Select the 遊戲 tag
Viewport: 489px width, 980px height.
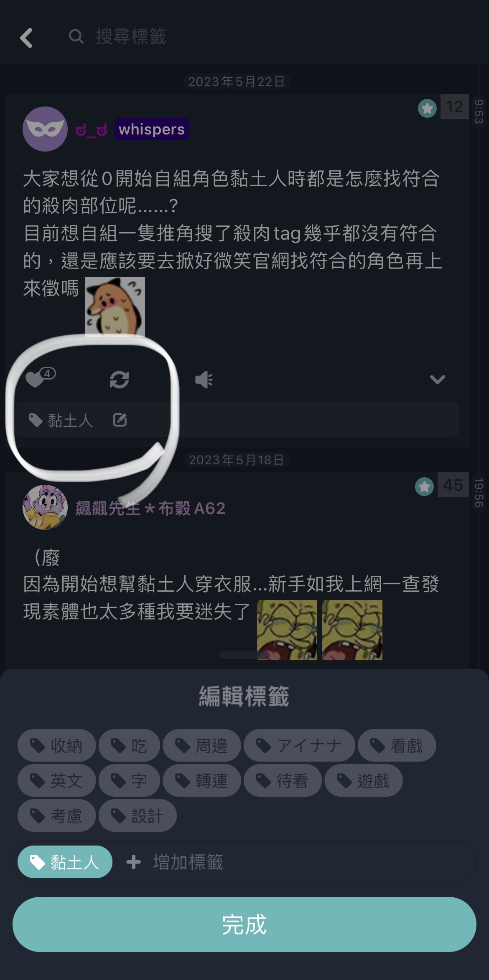tap(364, 780)
